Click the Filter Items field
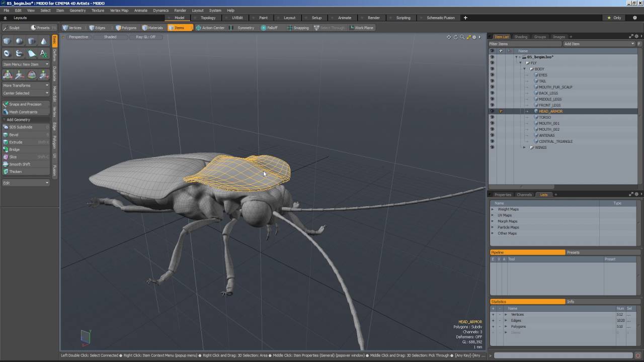Viewport: 644px width, 362px height. [x=525, y=44]
